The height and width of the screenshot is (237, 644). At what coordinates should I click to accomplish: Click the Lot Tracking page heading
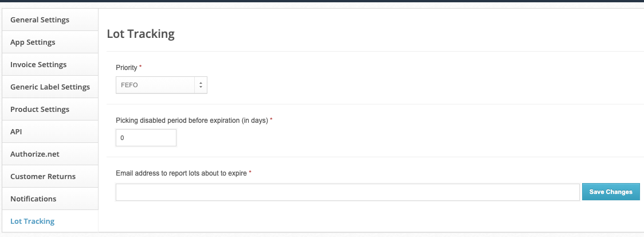pyautogui.click(x=140, y=34)
